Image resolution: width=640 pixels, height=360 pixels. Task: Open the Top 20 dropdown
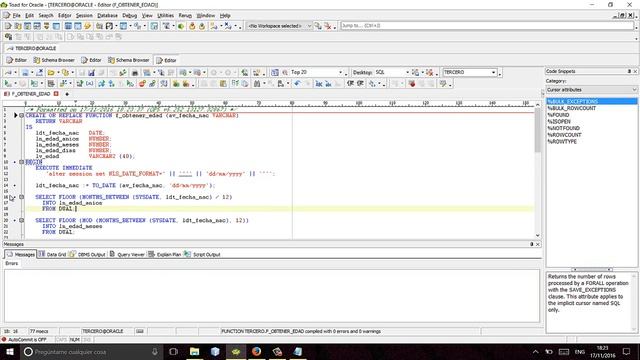[340, 72]
